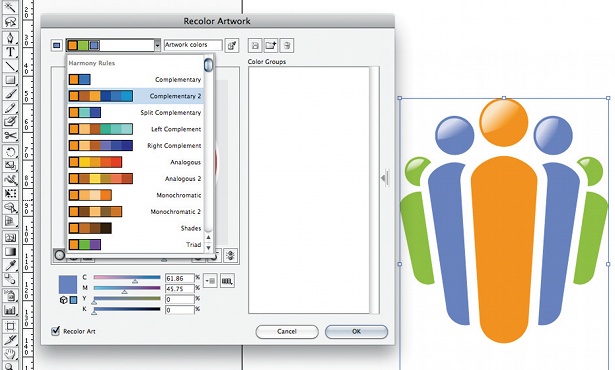Toggle the smooth color wheel display button
Image resolution: width=615 pixels, height=370 pixels.
tap(59, 255)
